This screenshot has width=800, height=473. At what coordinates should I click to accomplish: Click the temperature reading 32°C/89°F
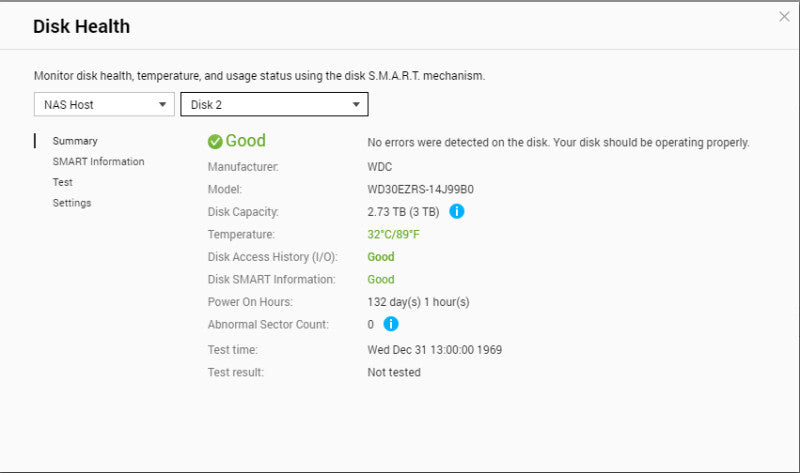393,234
